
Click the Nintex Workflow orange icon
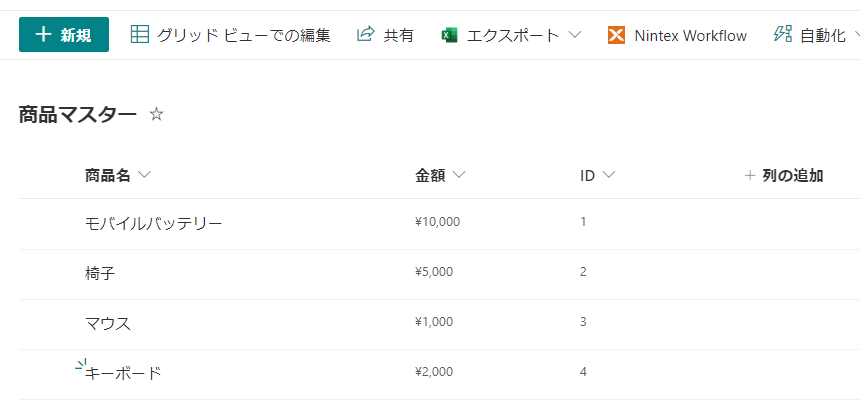pyautogui.click(x=616, y=35)
